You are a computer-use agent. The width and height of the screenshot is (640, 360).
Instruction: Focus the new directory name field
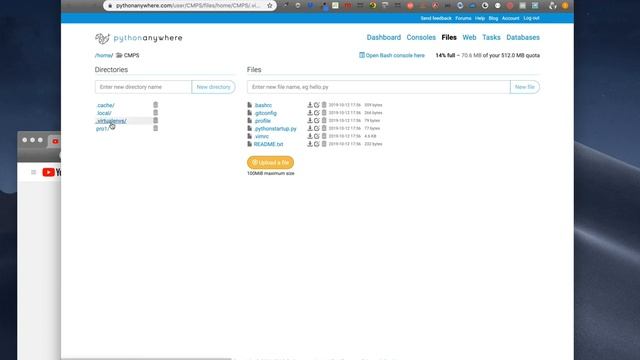143,87
